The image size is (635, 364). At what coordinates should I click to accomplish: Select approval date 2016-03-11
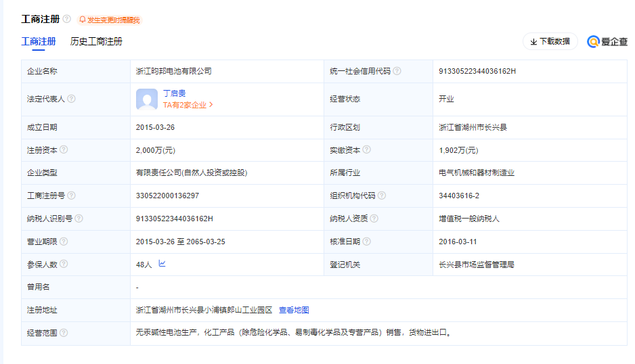(x=458, y=242)
